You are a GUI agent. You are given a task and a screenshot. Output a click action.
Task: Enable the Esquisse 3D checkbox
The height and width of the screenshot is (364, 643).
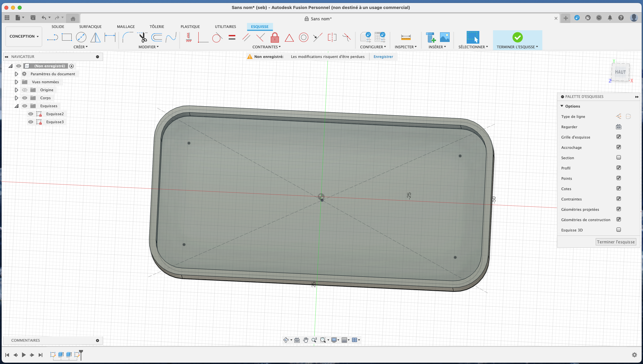[x=619, y=230]
